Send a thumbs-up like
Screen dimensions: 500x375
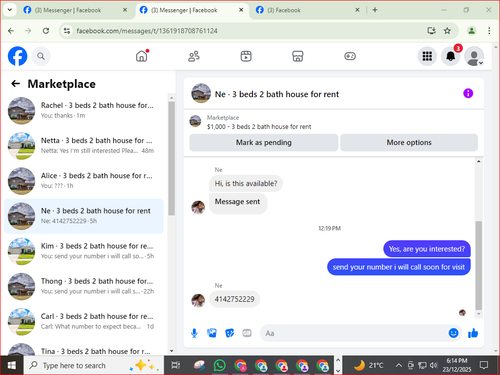click(x=473, y=333)
